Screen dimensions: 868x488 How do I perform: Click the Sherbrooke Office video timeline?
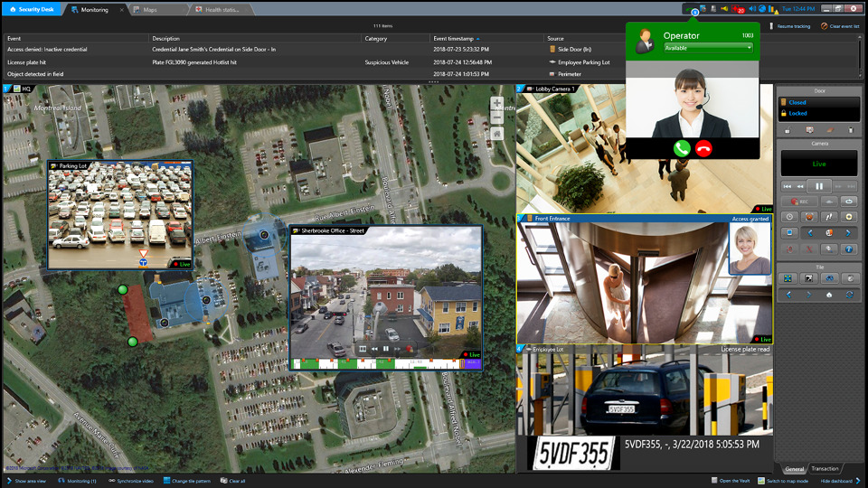click(385, 363)
